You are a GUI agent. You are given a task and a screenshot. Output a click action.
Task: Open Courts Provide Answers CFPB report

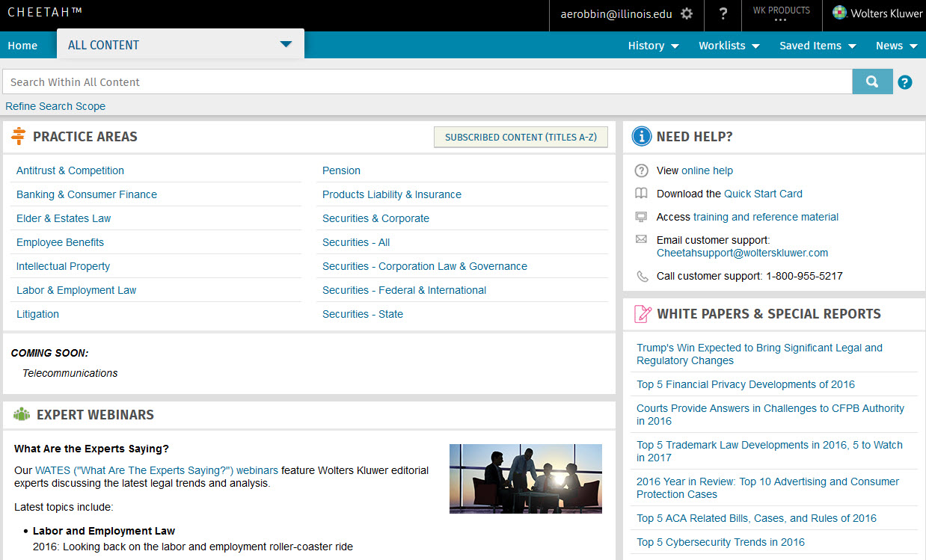[x=770, y=415]
